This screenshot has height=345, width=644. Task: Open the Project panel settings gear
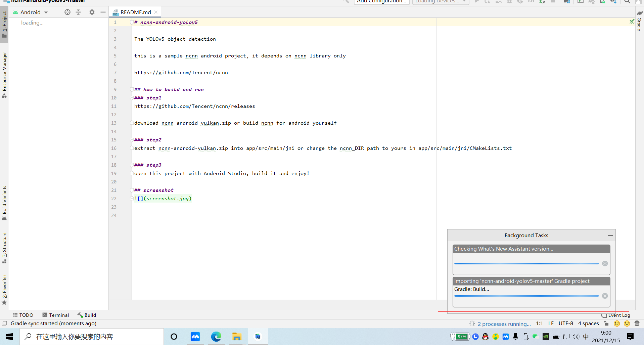(92, 12)
